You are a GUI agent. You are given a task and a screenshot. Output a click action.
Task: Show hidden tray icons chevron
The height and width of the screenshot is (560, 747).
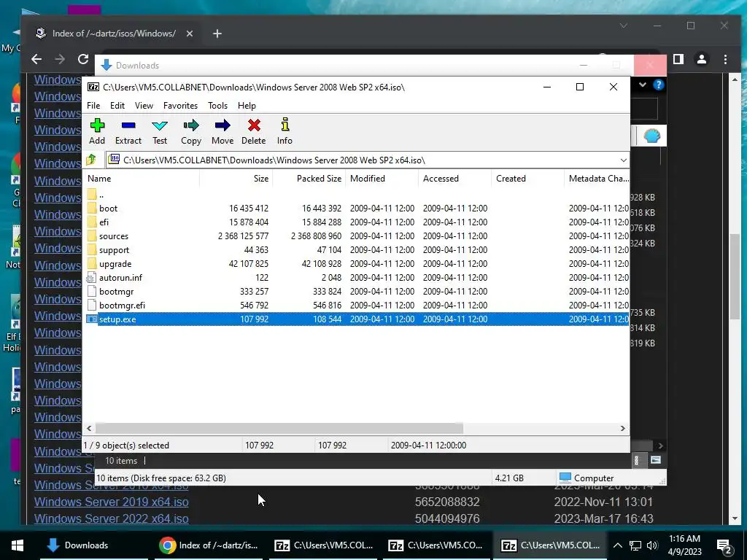(x=617, y=545)
